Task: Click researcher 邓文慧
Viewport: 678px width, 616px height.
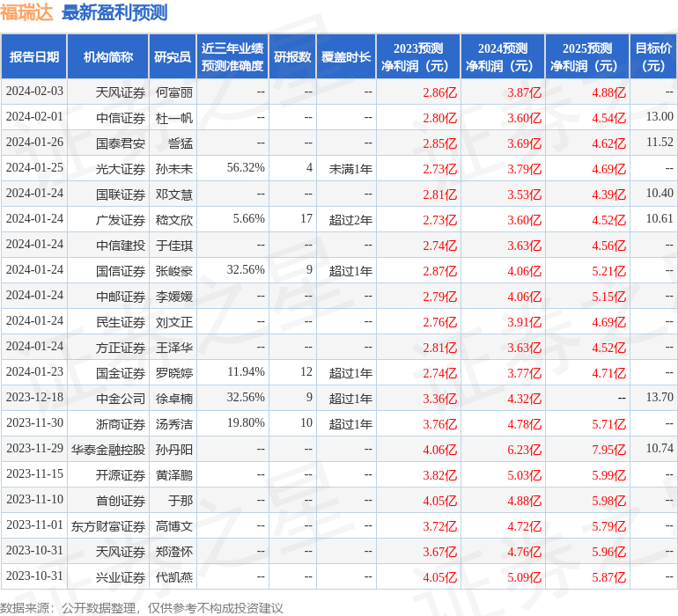Action: pos(173,194)
